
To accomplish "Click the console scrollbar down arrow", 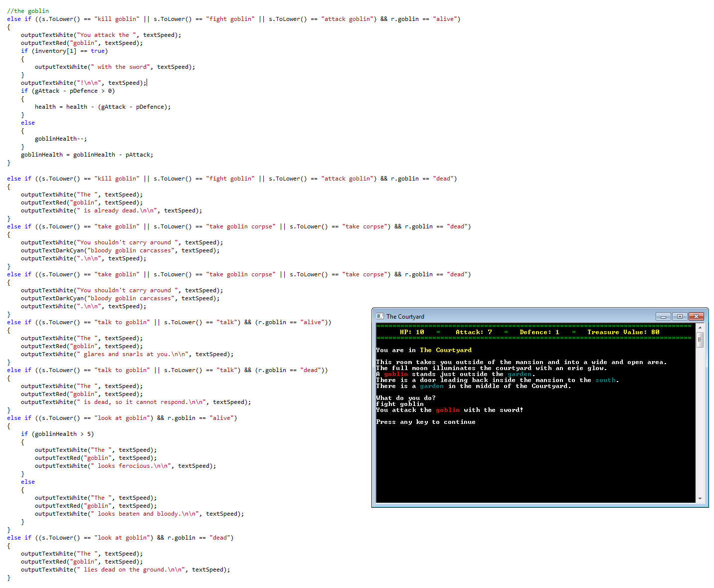I will (700, 498).
